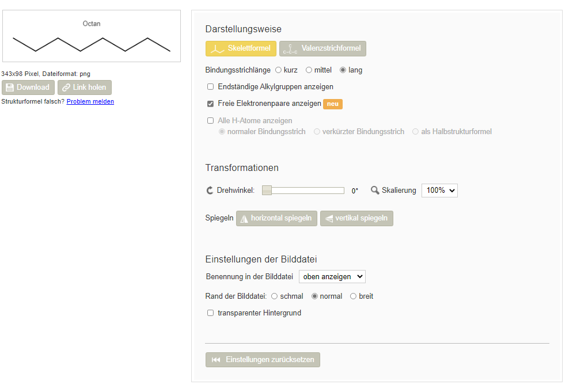Open the Skalierung 100% dropdown

(439, 191)
